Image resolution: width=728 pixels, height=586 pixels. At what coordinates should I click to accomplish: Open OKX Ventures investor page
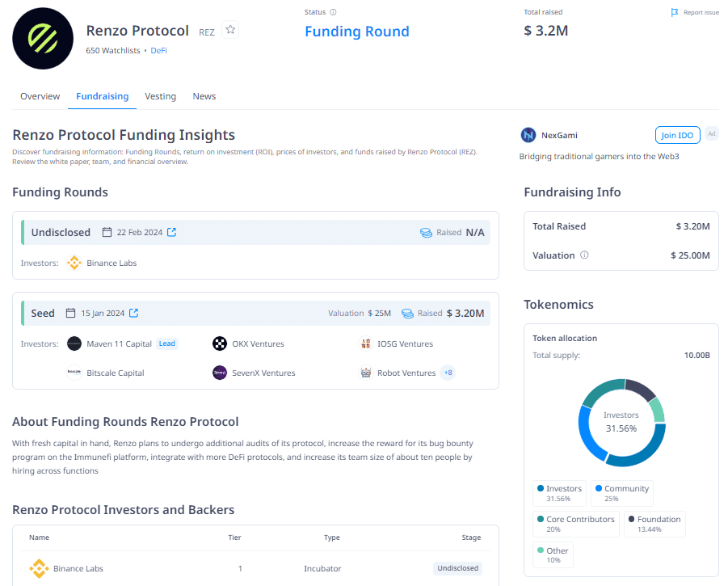point(258,344)
